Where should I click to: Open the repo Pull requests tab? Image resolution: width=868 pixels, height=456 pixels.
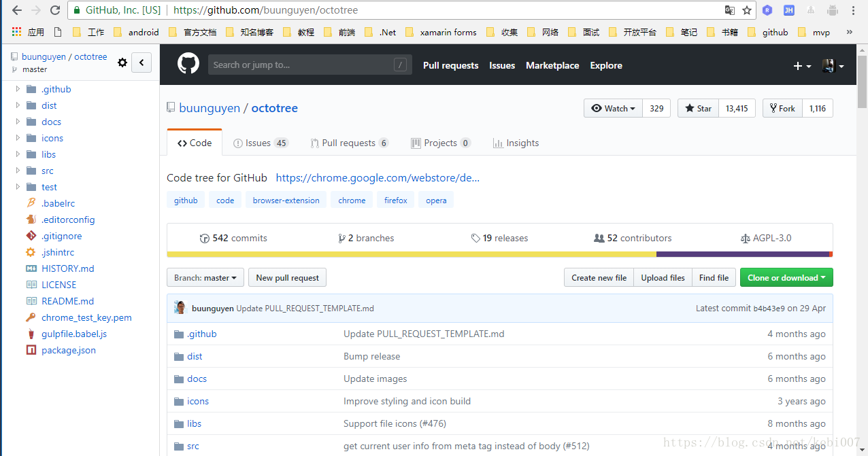pyautogui.click(x=350, y=143)
